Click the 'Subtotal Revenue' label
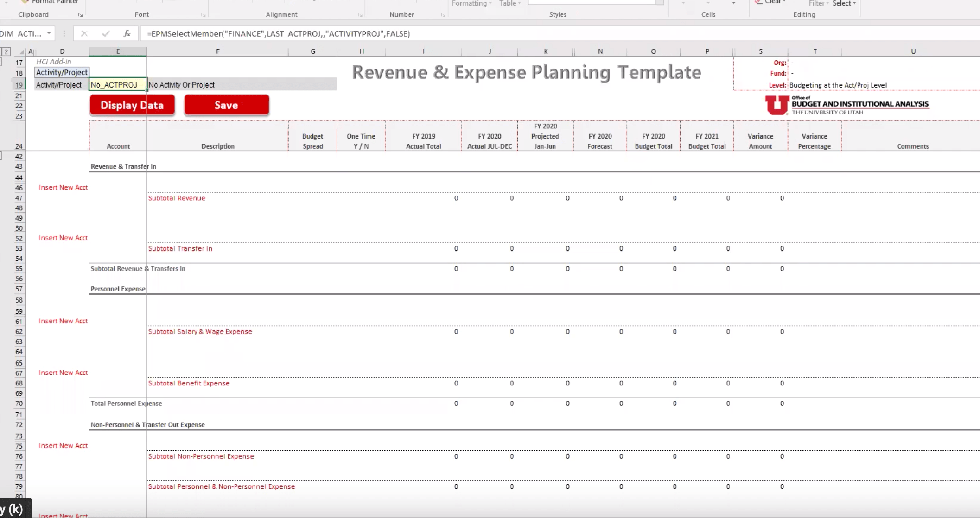Screen dimensions: 980x518 (x=177, y=198)
